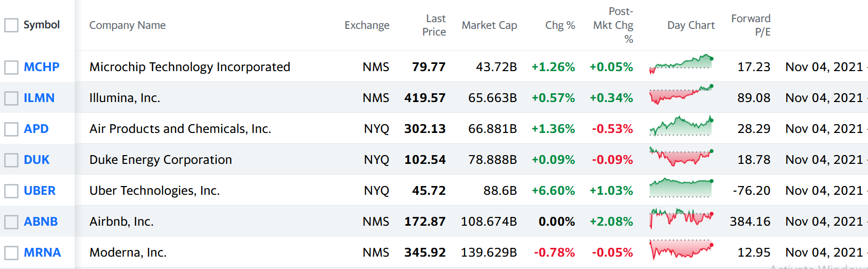Open the MRNA day chart sparkline
Screen dimensions: 868x269
pyautogui.click(x=681, y=249)
